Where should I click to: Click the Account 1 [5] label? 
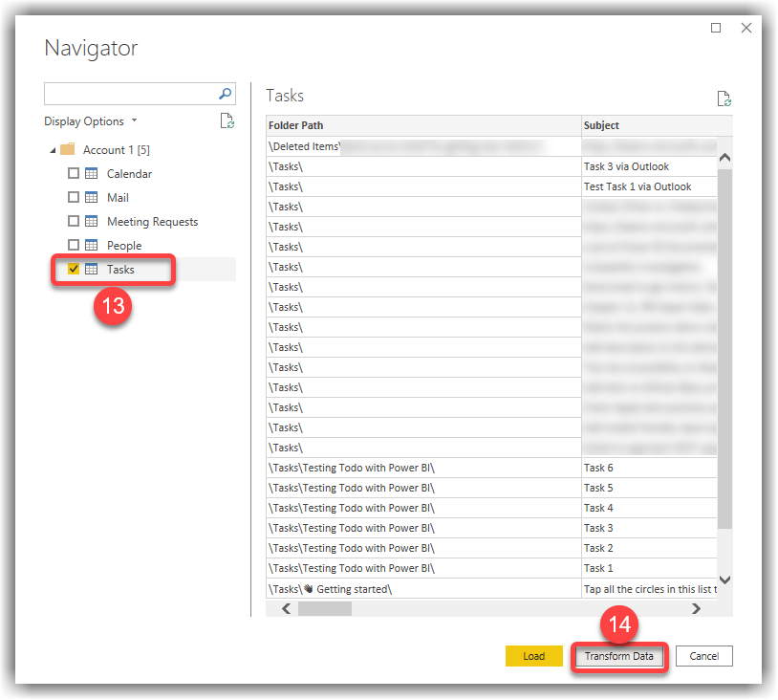117,150
